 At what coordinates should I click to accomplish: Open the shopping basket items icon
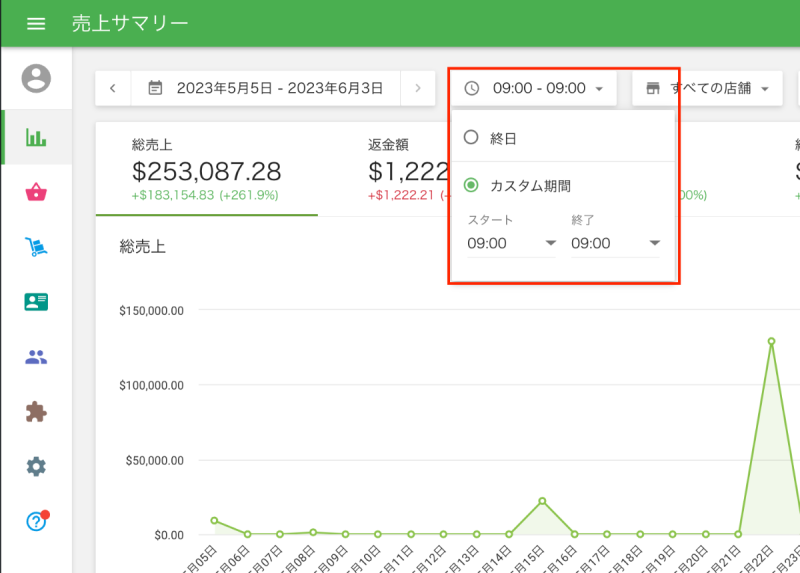coord(36,193)
